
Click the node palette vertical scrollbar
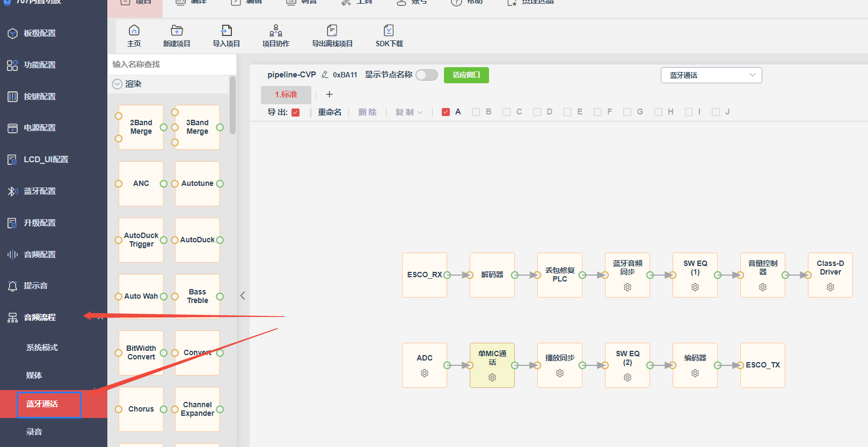[232, 105]
